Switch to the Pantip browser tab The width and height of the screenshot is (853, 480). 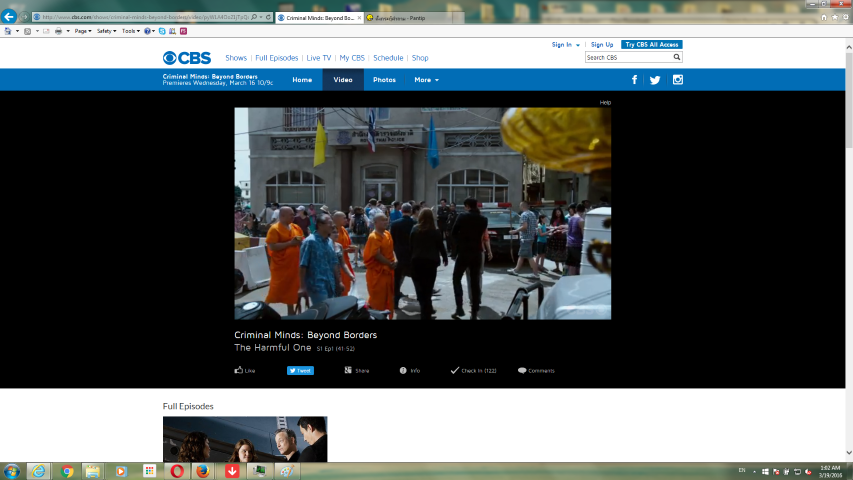point(409,18)
